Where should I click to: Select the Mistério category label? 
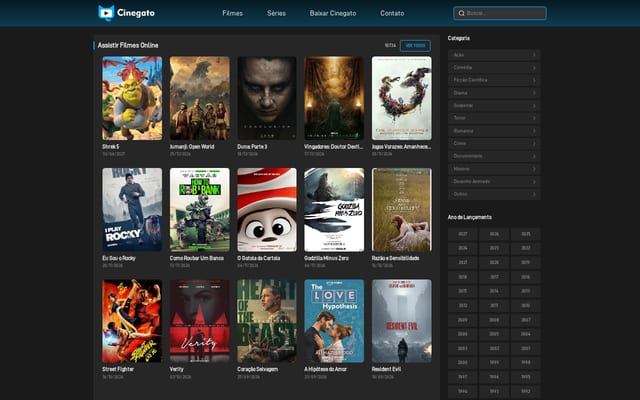pos(461,169)
